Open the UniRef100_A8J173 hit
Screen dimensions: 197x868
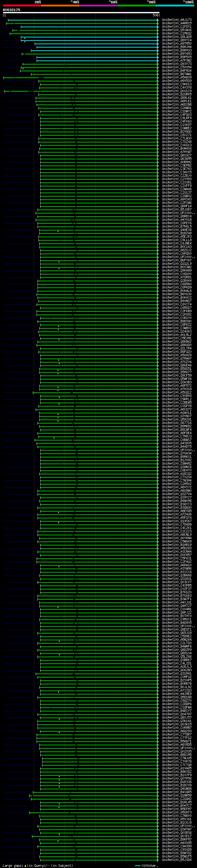pyautogui.click(x=176, y=20)
